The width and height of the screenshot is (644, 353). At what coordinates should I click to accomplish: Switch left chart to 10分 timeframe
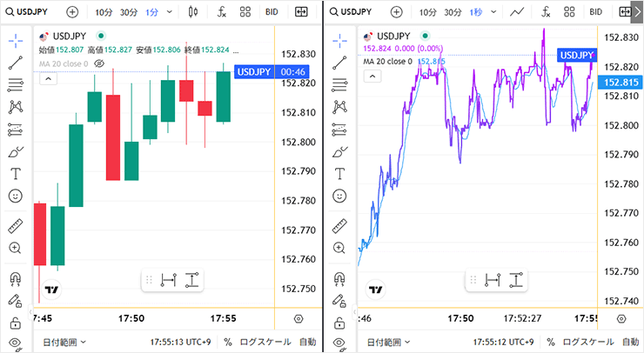104,12
